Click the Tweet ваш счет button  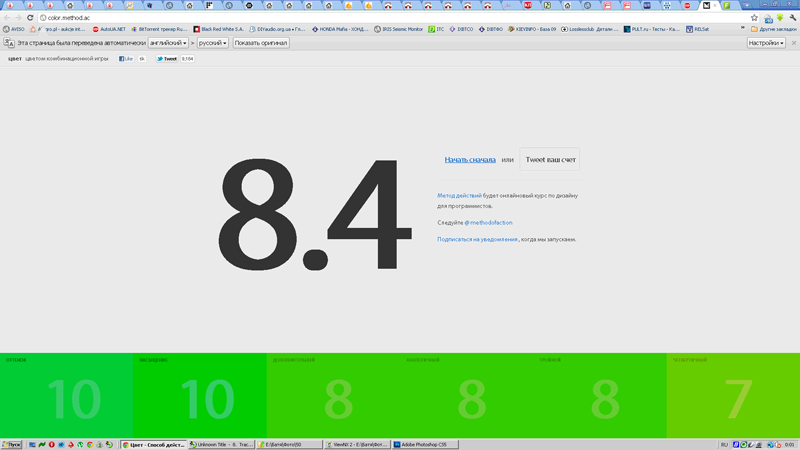[549, 160]
